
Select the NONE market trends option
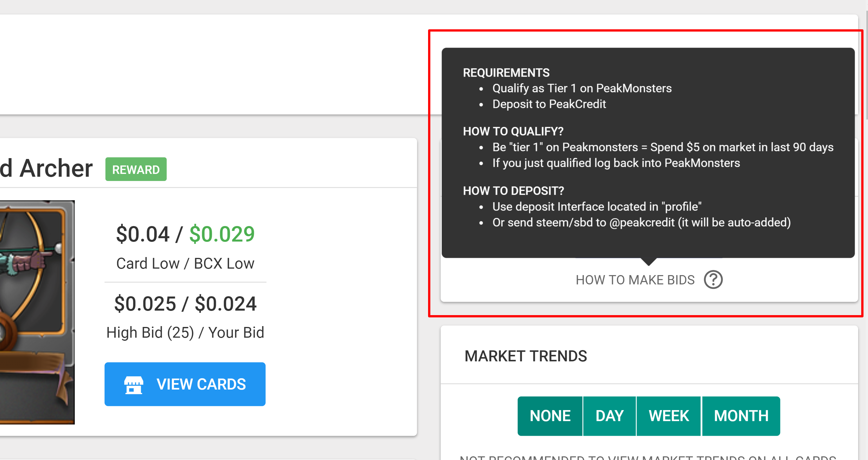point(550,416)
